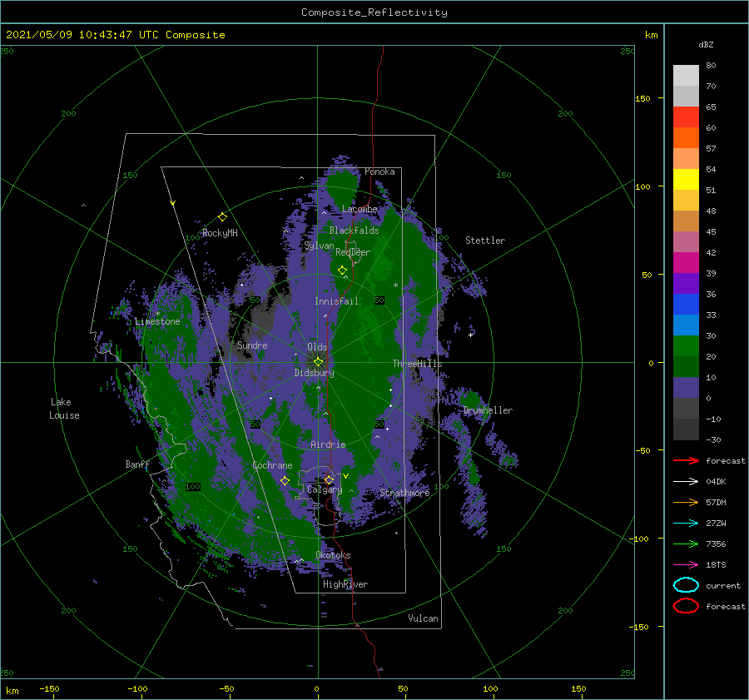Image resolution: width=749 pixels, height=700 pixels.
Task: Click the orange 57DM arrow icon
Action: point(686,502)
